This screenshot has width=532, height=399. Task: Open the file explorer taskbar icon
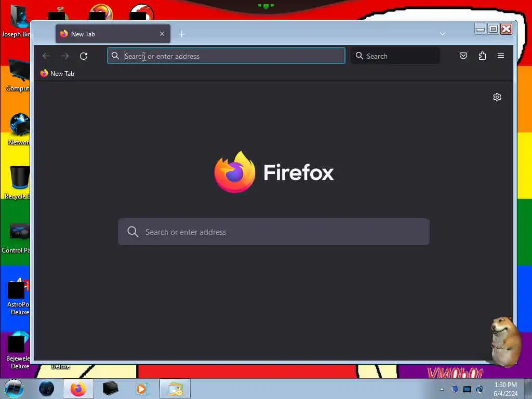click(175, 389)
